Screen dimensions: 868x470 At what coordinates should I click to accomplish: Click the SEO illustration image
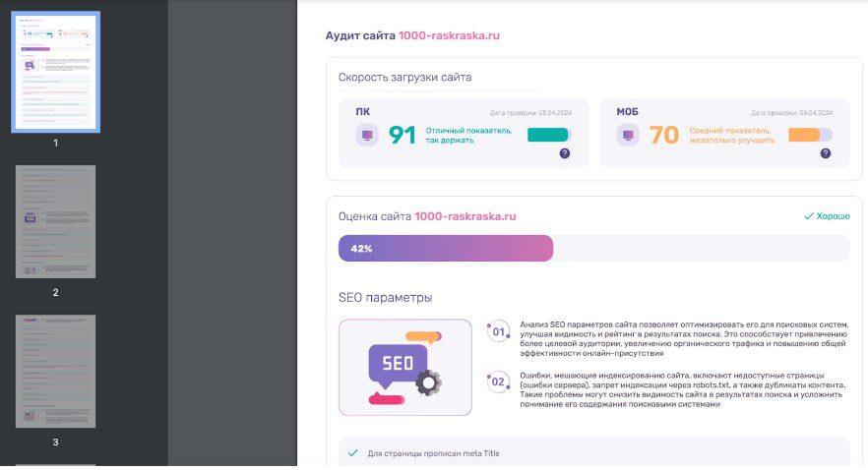coord(404,367)
